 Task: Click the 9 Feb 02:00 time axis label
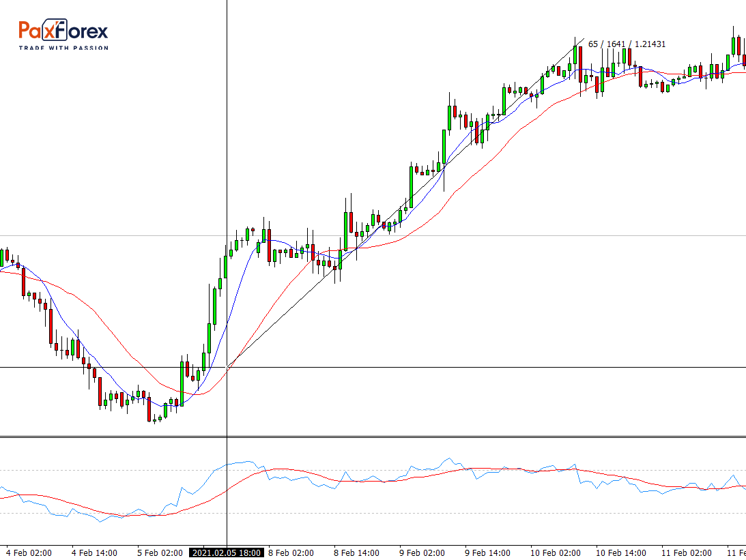(x=422, y=553)
